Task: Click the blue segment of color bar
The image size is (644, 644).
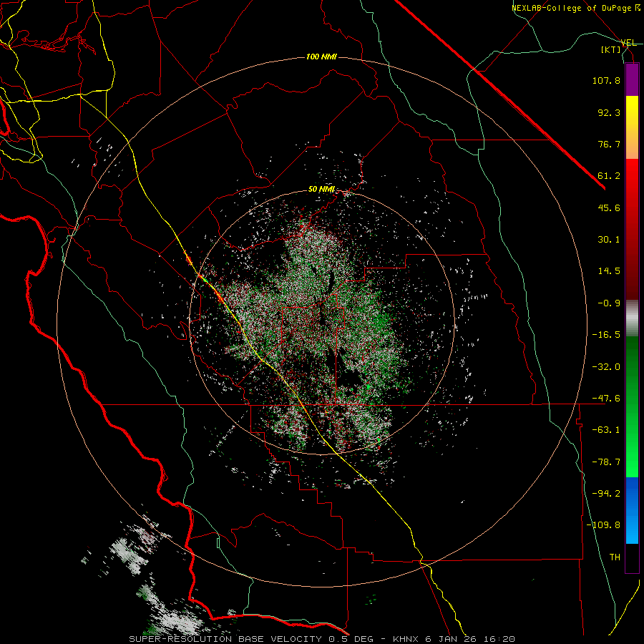Action: (632, 510)
